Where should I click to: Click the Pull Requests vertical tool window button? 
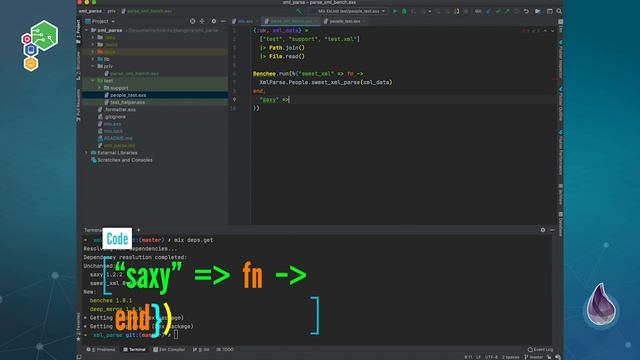coord(78,105)
